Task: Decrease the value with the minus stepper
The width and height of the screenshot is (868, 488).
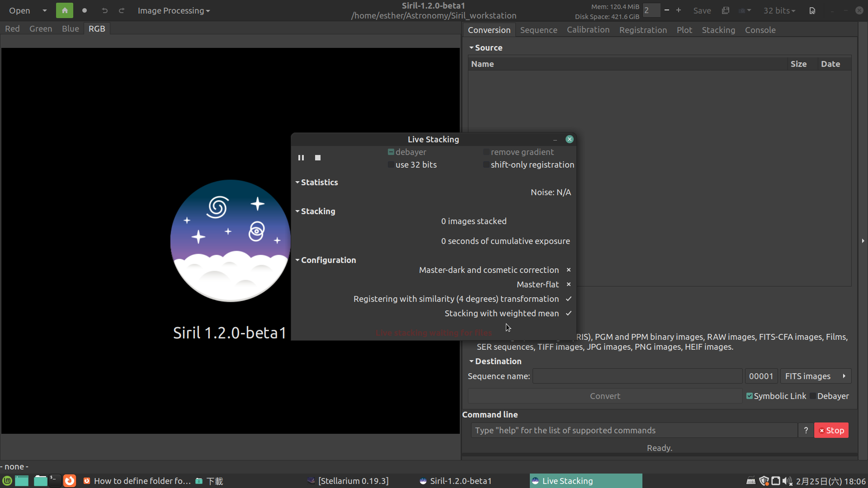Action: (x=666, y=10)
